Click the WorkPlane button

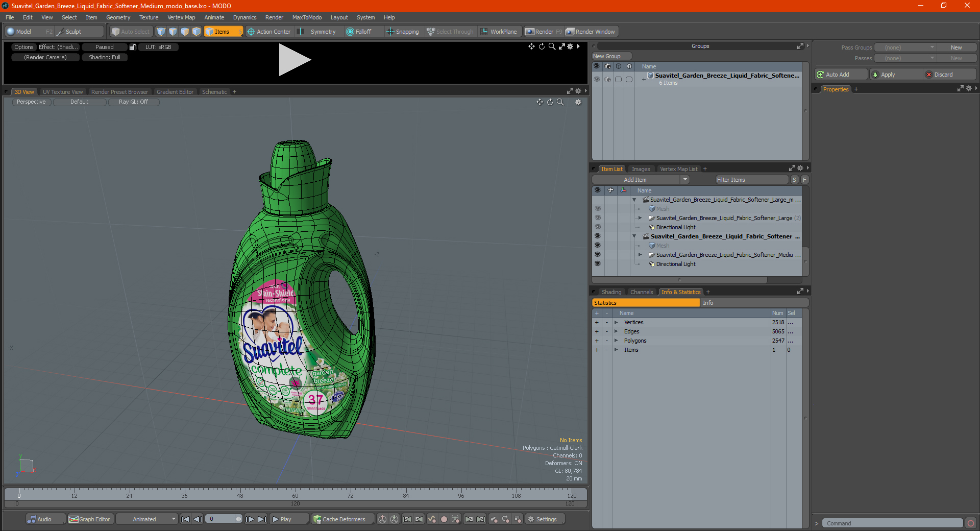pyautogui.click(x=499, y=32)
